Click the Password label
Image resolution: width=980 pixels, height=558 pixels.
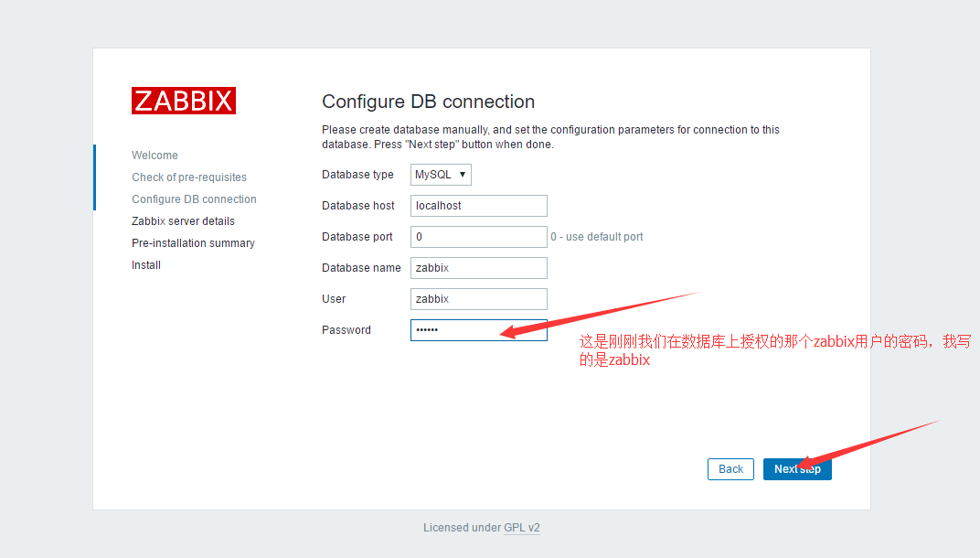click(x=346, y=329)
